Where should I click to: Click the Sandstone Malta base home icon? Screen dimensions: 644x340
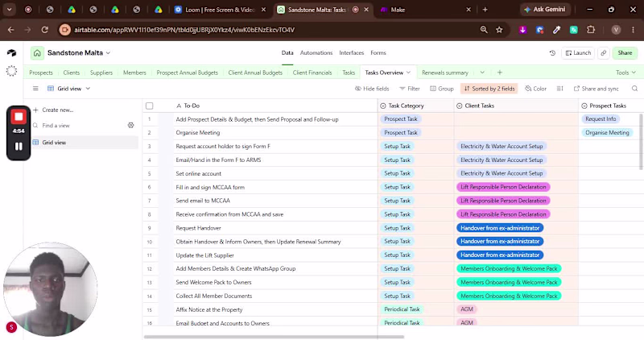37,53
